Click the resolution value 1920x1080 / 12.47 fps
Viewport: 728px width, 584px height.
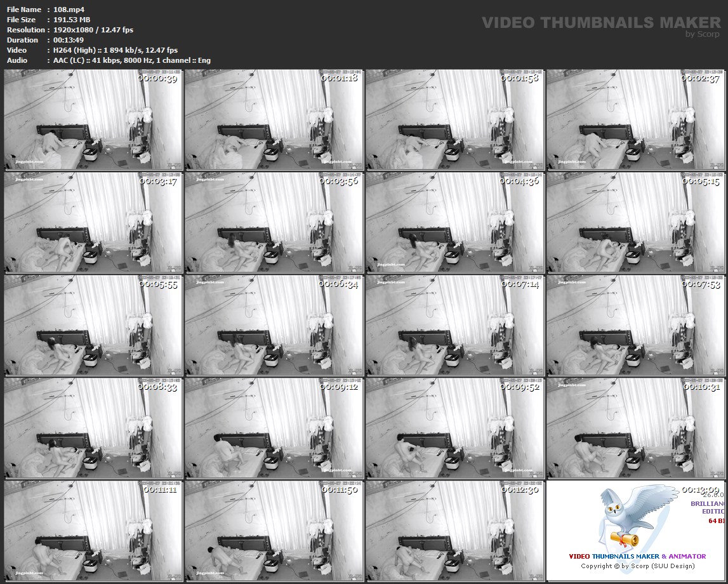click(x=93, y=30)
